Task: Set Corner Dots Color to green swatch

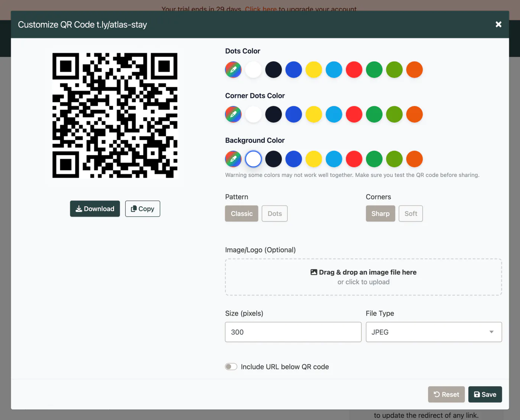Action: (x=374, y=114)
